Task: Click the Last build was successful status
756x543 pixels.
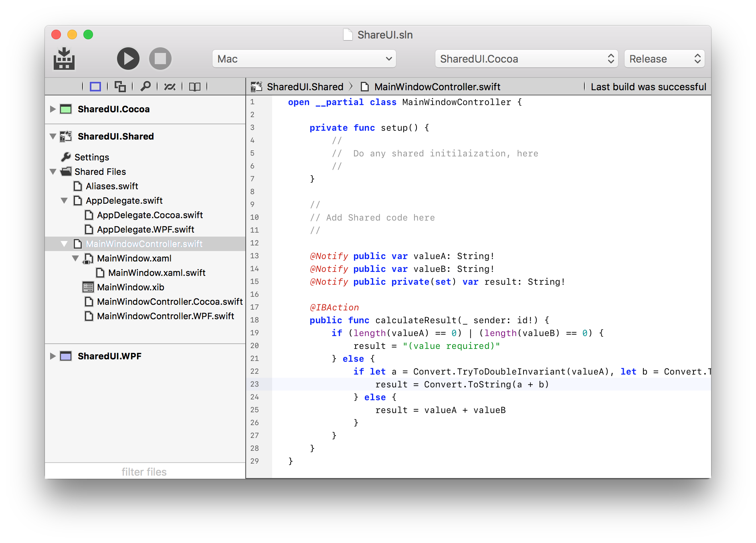Action: [648, 87]
